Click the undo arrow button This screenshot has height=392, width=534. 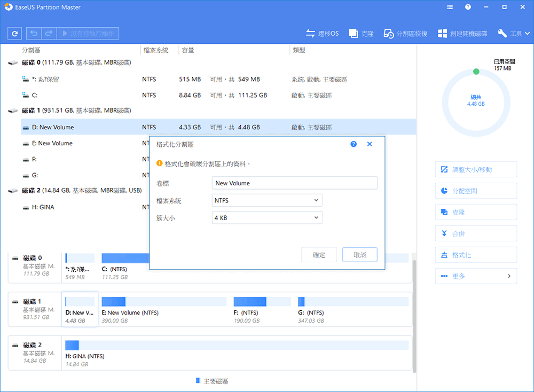pyautogui.click(x=34, y=33)
